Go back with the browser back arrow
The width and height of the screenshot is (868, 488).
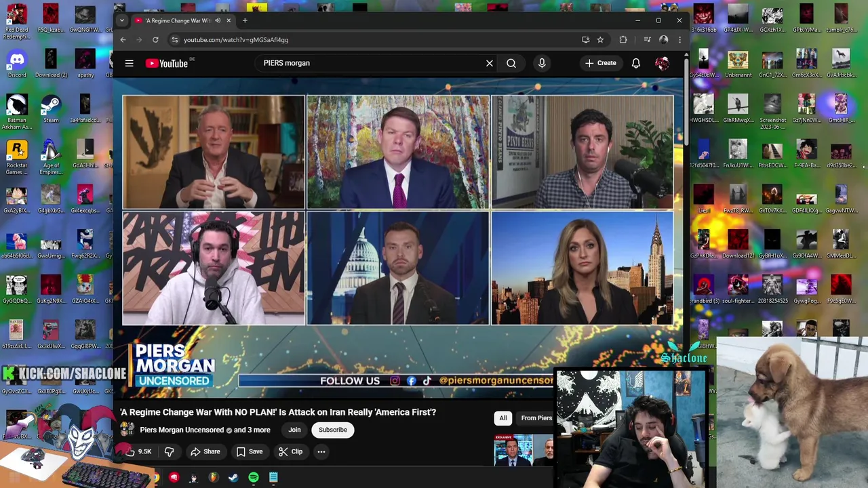[123, 40]
